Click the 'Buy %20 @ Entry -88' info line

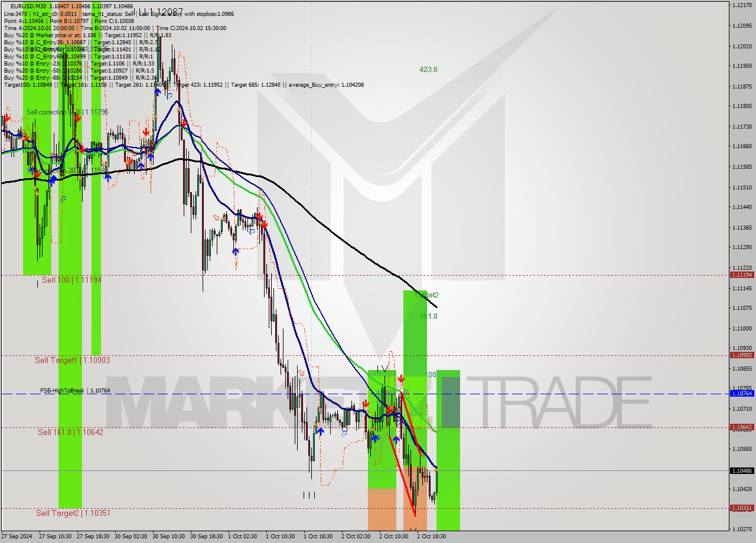click(81, 77)
